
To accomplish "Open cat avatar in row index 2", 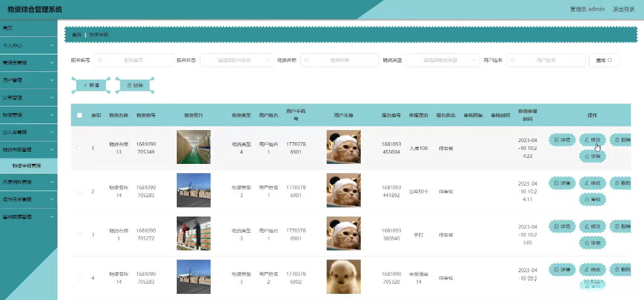I will point(343,191).
